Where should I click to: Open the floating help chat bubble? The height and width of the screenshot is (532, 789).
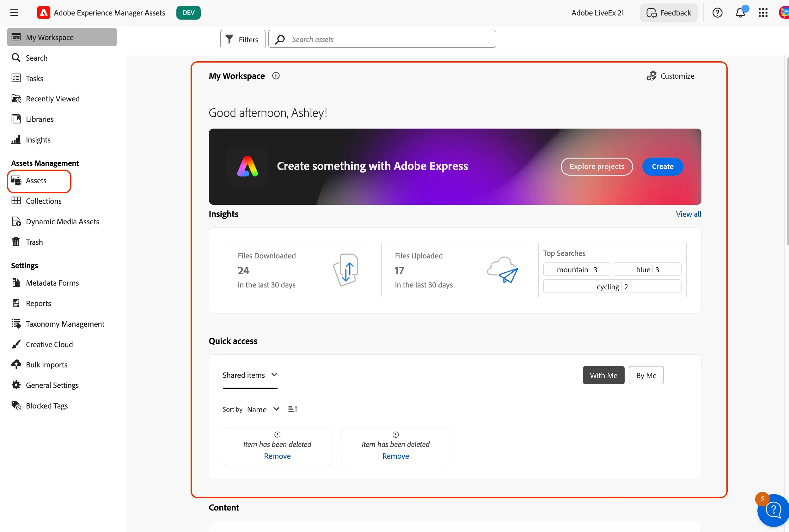point(773,510)
